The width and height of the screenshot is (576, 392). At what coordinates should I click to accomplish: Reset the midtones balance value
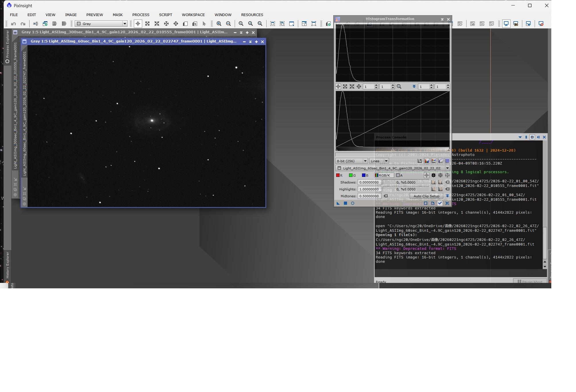(386, 196)
